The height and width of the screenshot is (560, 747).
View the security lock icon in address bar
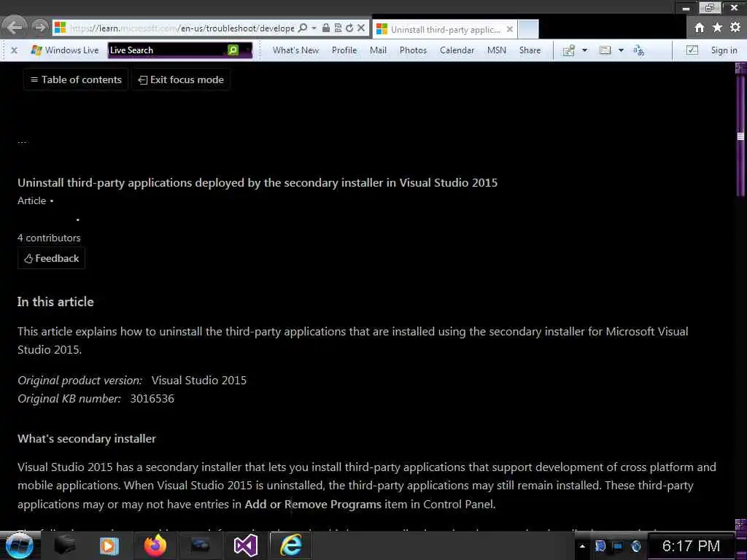[x=326, y=28]
